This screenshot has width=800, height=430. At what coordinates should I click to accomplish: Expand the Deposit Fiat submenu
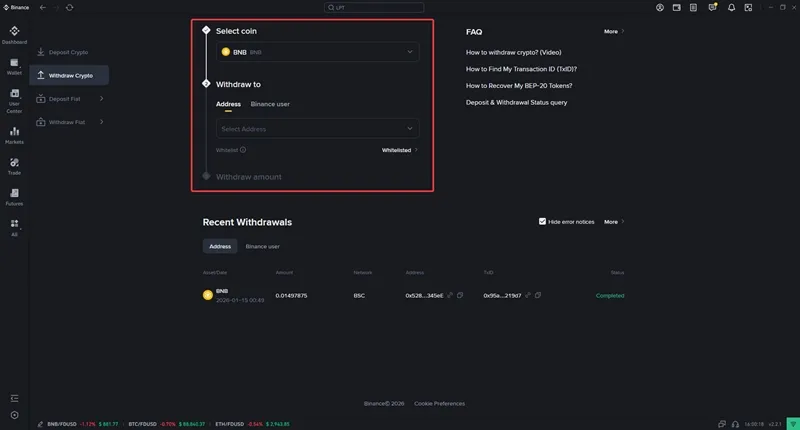tap(101, 98)
